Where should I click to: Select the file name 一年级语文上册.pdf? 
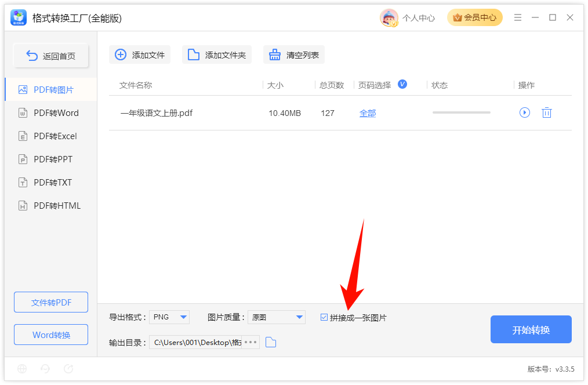click(x=157, y=113)
